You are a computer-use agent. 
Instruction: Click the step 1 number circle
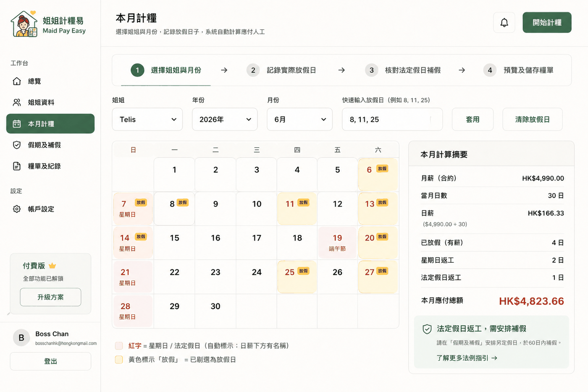point(137,70)
